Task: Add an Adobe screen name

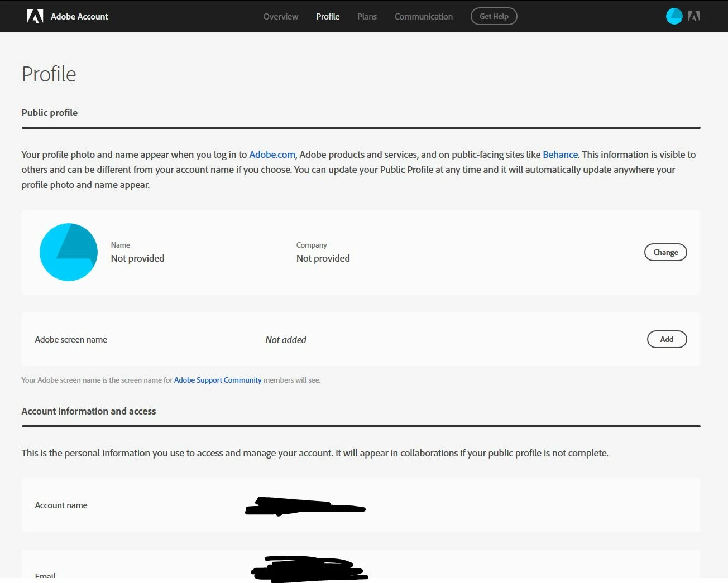Action: 667,339
